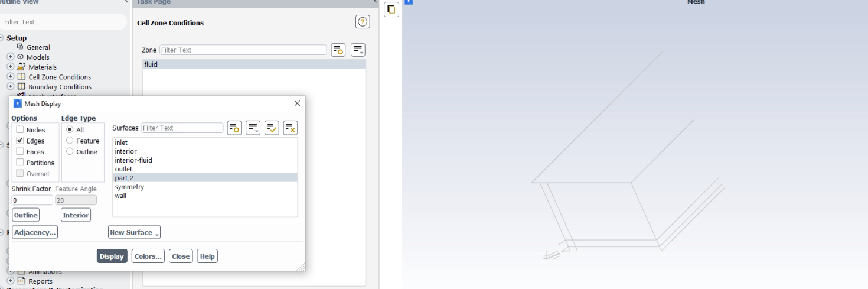Open the Zone list display options icon

tap(358, 50)
